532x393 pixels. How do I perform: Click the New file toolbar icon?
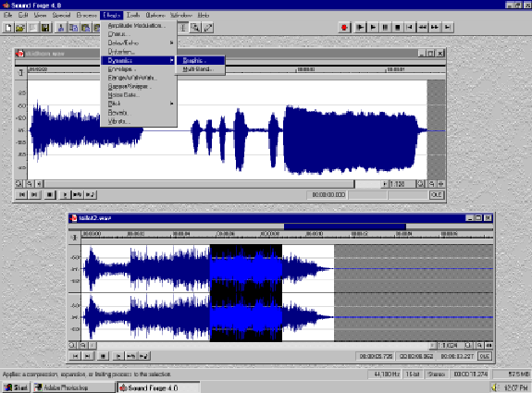click(x=8, y=28)
